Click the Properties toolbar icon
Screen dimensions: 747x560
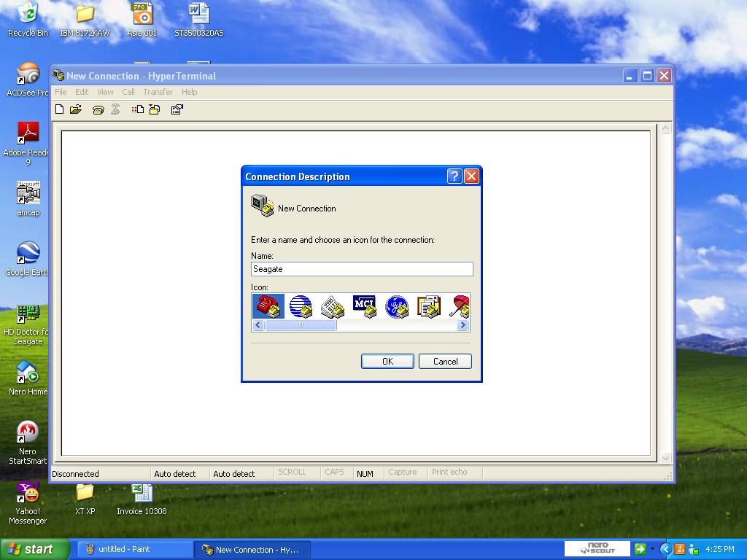point(177,109)
